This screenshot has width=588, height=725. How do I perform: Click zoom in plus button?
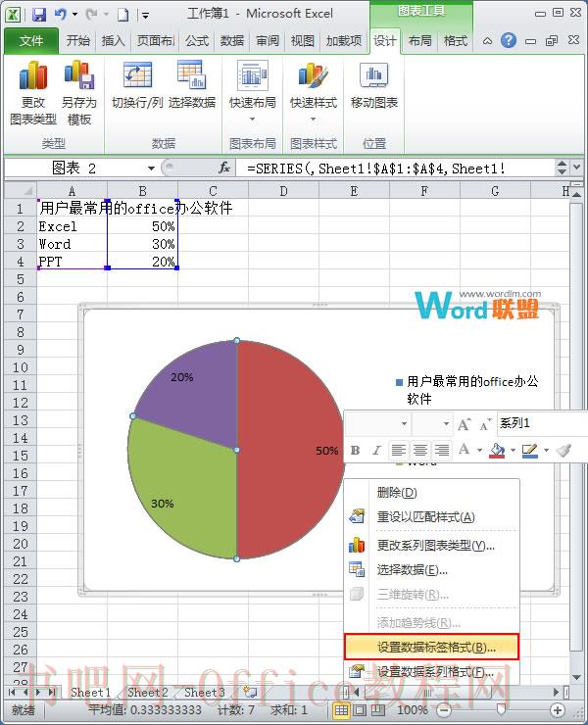pyautogui.click(x=558, y=709)
